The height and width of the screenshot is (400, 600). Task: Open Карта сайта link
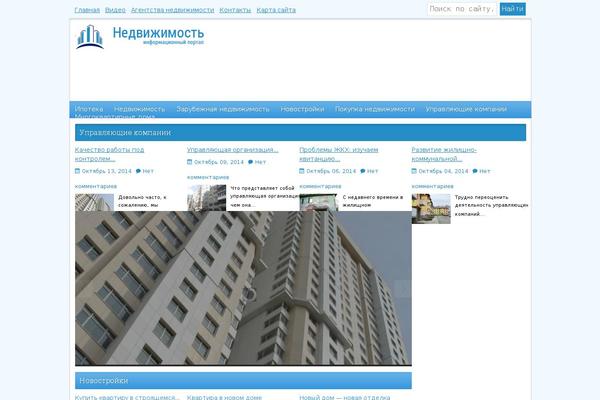(x=276, y=10)
